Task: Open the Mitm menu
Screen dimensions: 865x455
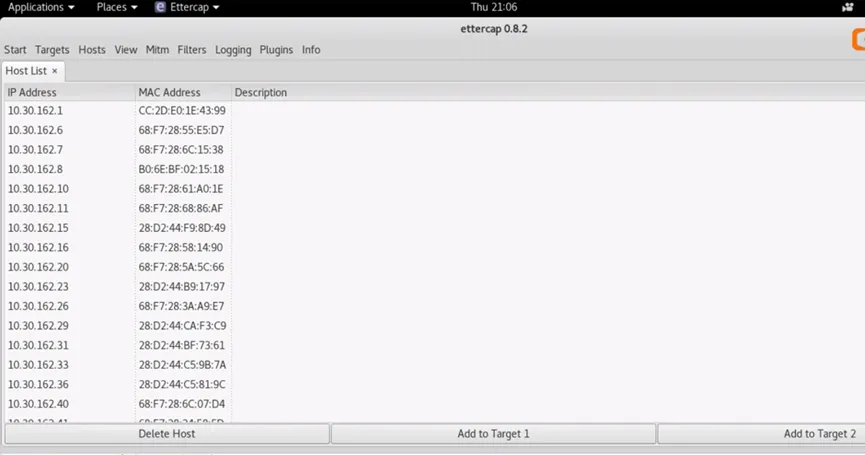Action: 157,50
